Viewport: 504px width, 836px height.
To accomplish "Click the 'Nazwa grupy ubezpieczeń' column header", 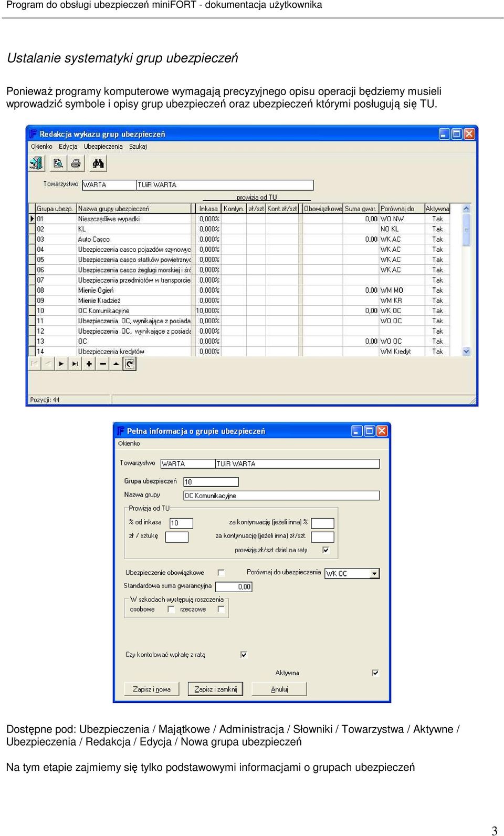I will point(134,209).
